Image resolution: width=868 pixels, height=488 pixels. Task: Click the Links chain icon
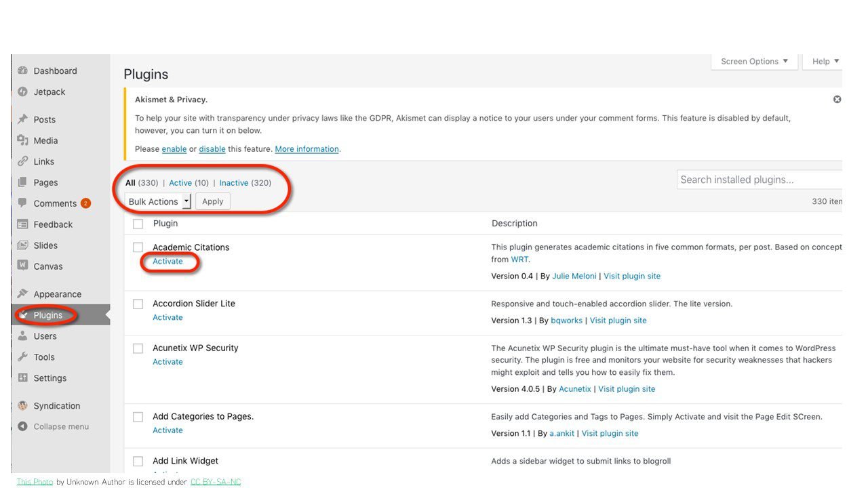[x=22, y=161]
